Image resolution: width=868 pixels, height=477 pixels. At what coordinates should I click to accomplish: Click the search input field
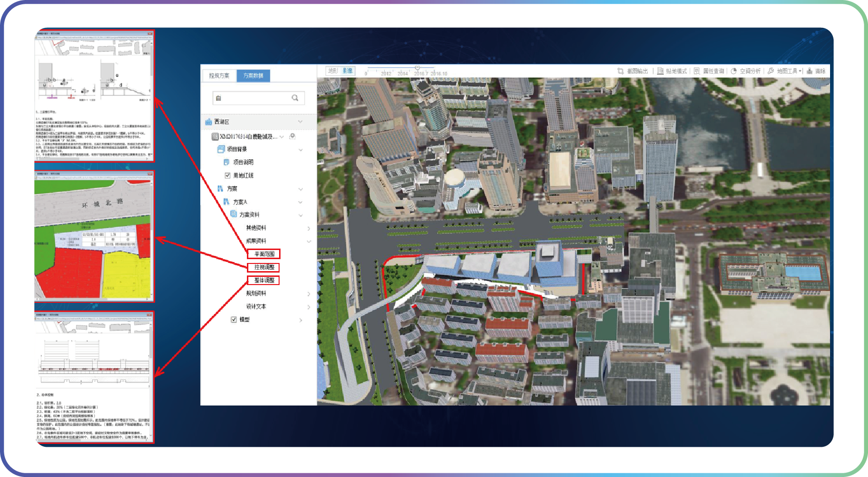[x=252, y=98]
